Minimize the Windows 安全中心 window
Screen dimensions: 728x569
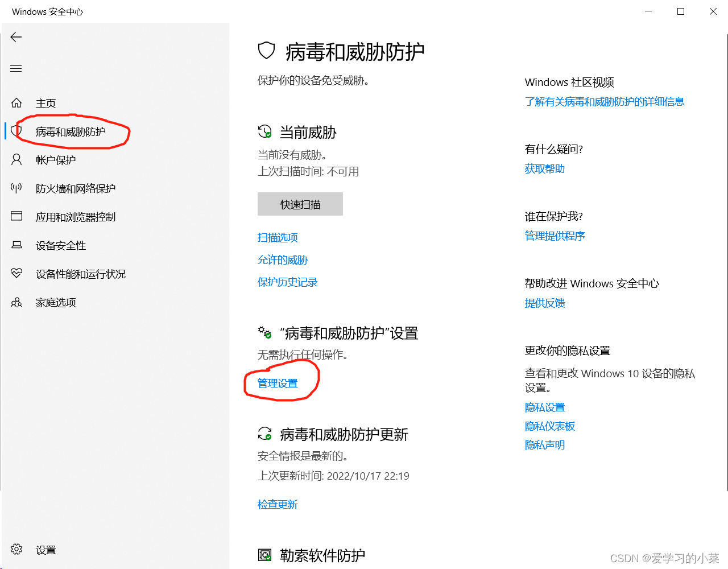coord(648,11)
